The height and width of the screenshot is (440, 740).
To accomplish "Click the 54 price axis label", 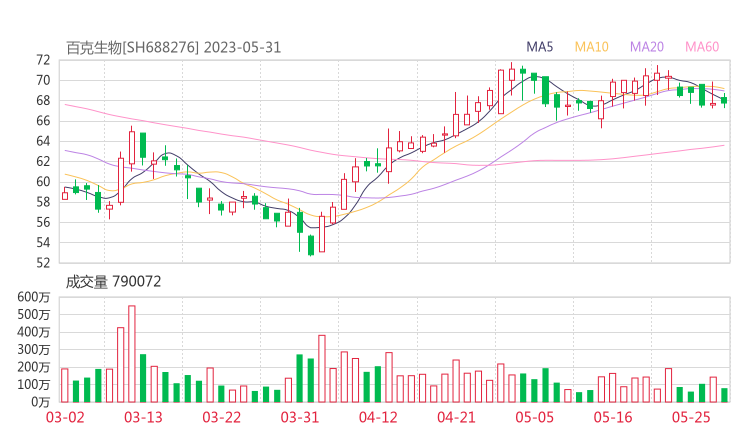I will click(43, 243).
